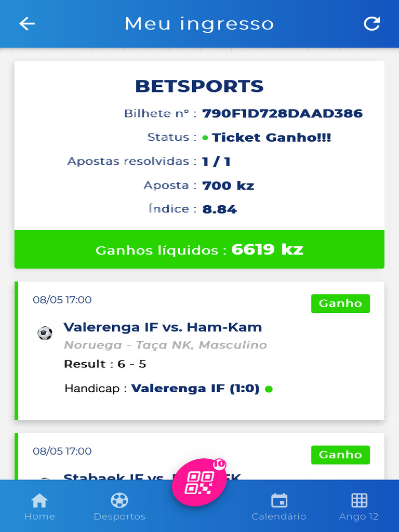Tap the notification badge showing 10
Screen dimensions: 399x532
[220, 464]
